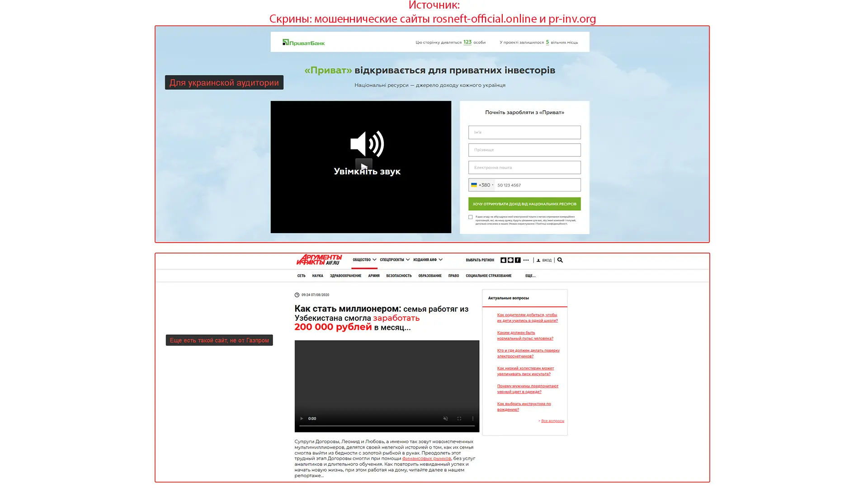This screenshot has height=488, width=868.
Task: Click the Актуальные вопросы heading
Action: pos(508,298)
